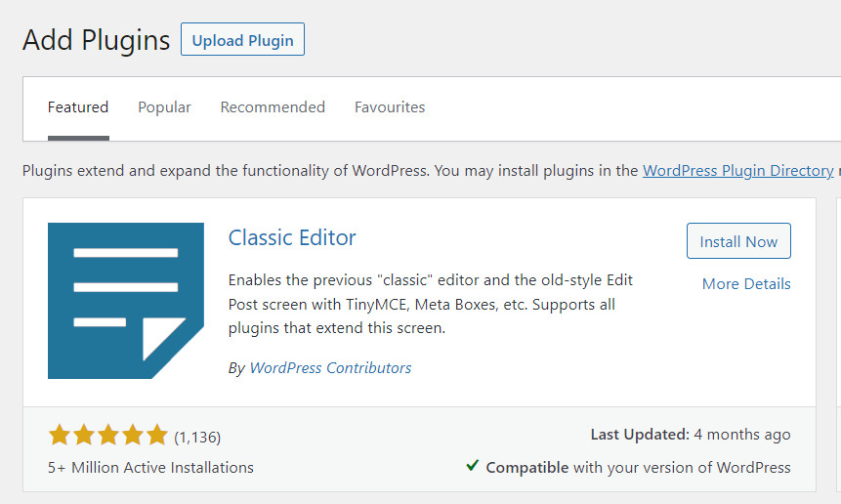841x504 pixels.
Task: Open the WordPress Contributors author link
Action: [x=330, y=368]
